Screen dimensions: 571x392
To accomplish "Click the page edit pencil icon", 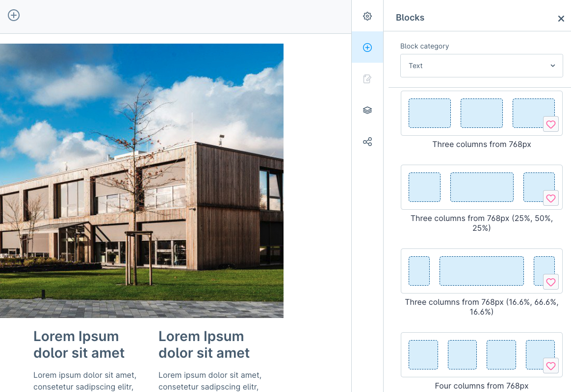I will (367, 78).
